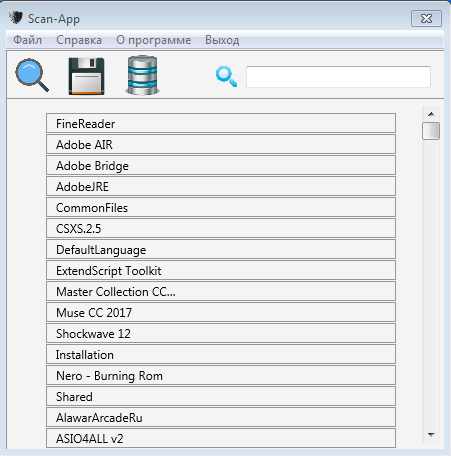This screenshot has width=451, height=456.
Task: Click the large magnifying glass scan icon
Action: [x=32, y=75]
